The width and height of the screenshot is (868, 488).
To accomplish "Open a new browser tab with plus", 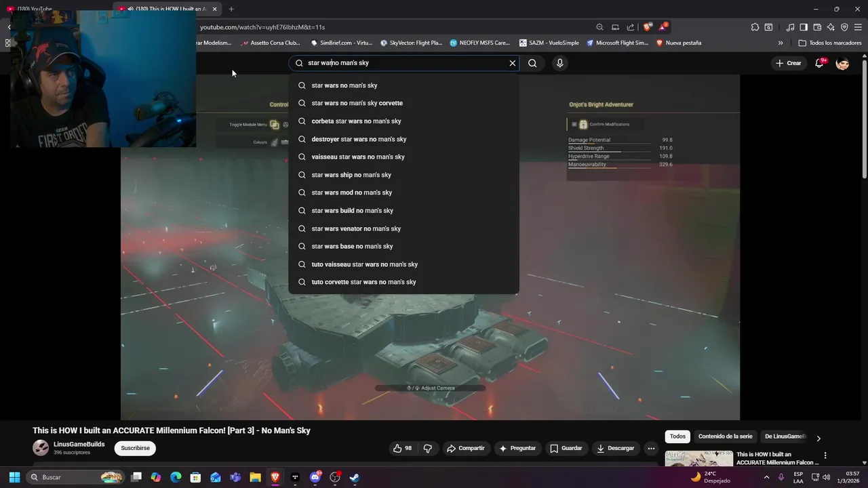I will tap(231, 9).
